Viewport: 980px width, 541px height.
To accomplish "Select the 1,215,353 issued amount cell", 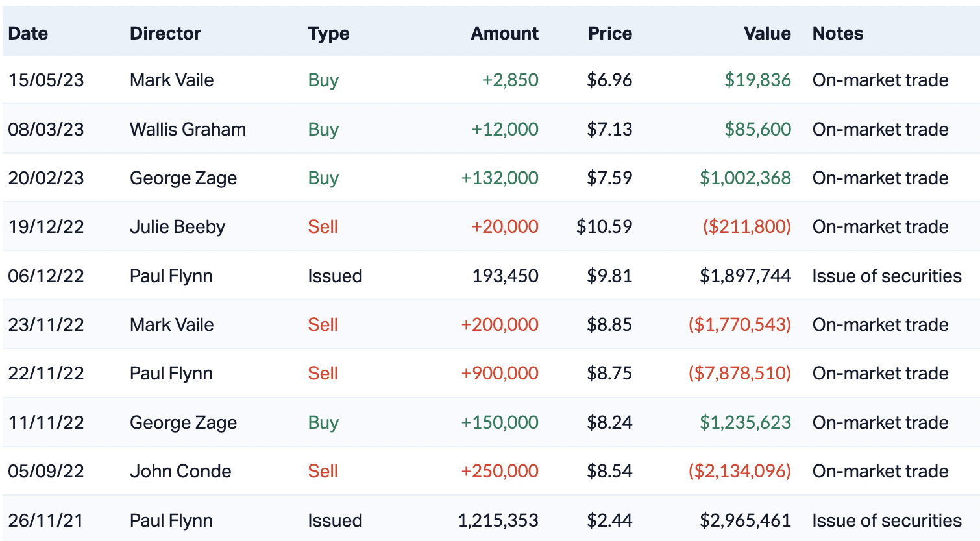I will click(x=498, y=520).
